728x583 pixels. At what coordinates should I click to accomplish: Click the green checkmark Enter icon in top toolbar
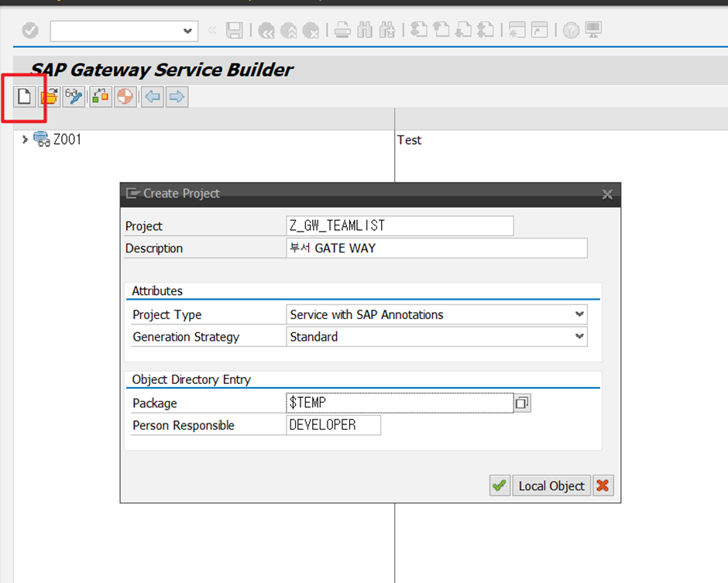tap(30, 31)
